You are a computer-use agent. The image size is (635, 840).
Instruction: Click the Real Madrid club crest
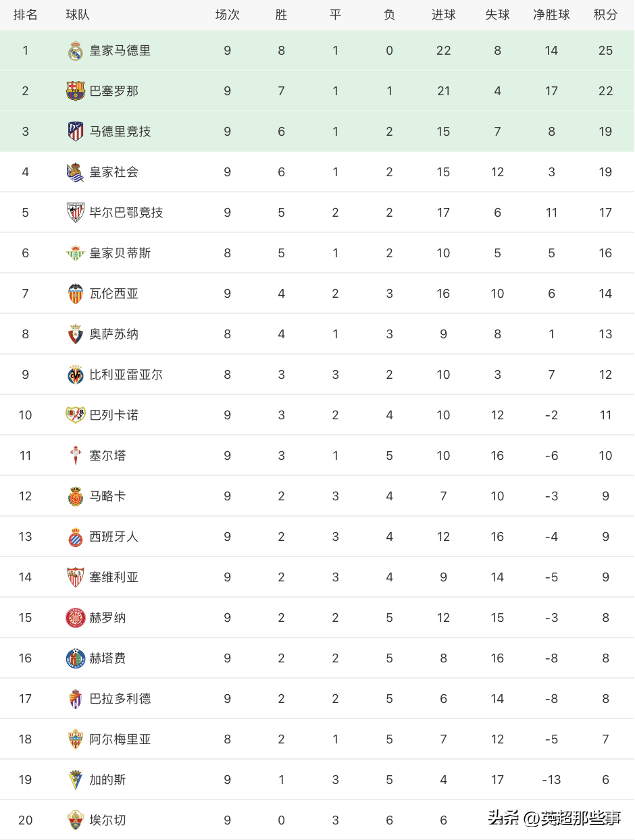tap(76, 51)
